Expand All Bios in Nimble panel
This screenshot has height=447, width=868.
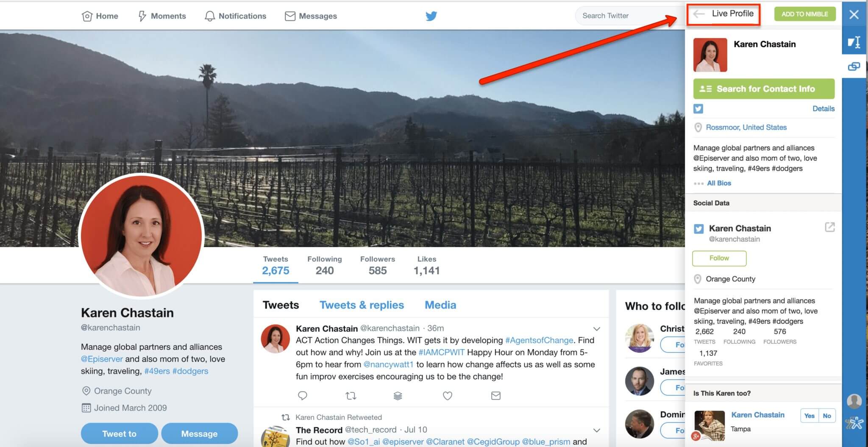point(719,183)
